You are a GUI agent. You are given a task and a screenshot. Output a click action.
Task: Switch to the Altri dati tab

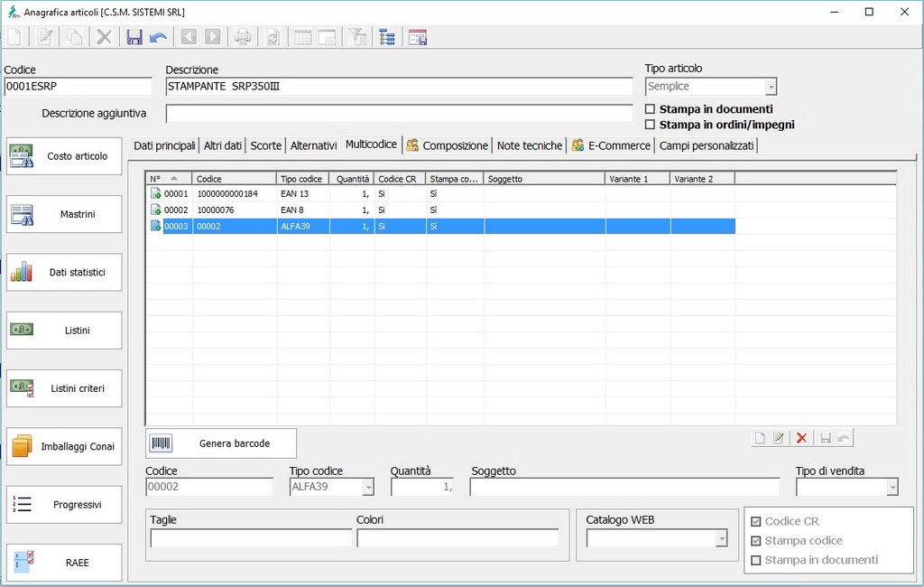point(223,145)
